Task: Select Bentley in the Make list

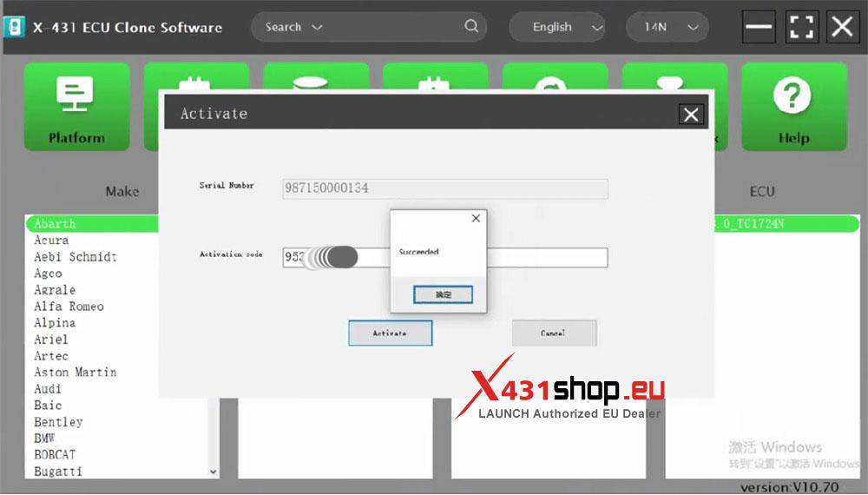Action: (x=58, y=422)
